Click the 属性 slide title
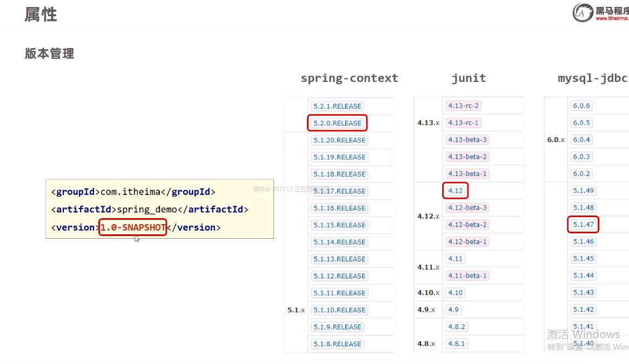 (41, 15)
